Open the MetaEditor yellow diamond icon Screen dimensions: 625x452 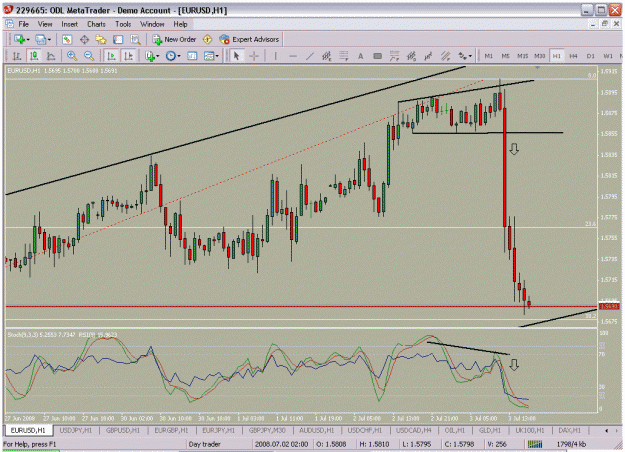(x=207, y=39)
